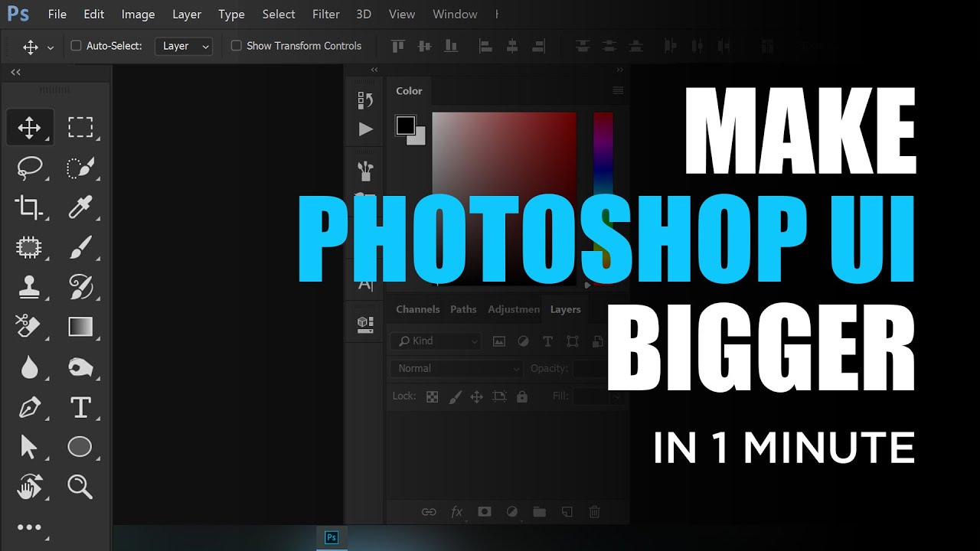
Task: Select the Patch tool
Action: [x=29, y=247]
